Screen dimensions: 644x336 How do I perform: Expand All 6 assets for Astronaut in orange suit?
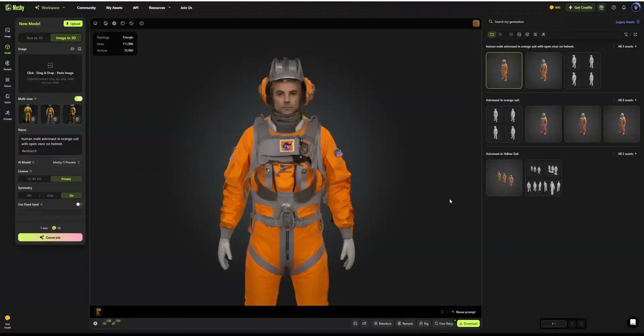point(627,100)
